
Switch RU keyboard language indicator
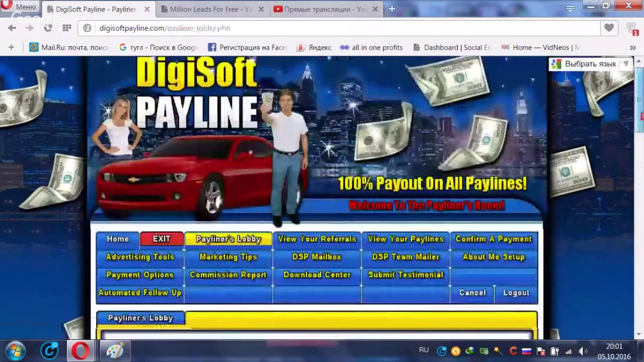tap(424, 350)
